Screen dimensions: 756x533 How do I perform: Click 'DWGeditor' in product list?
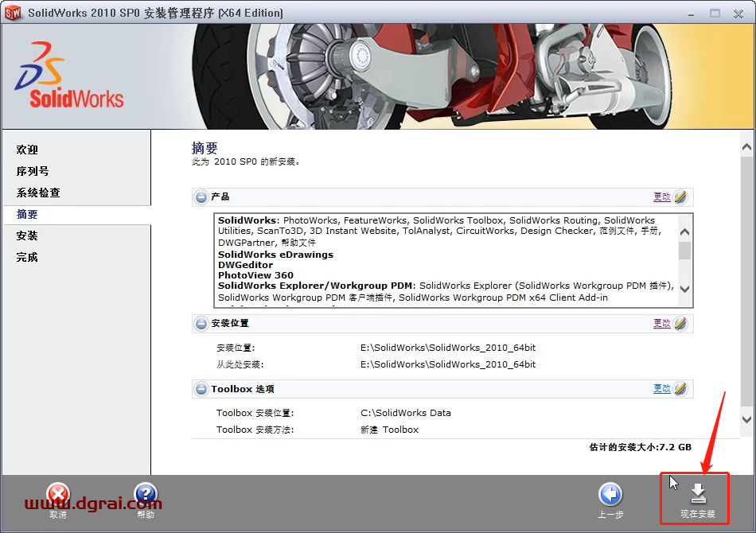click(245, 265)
